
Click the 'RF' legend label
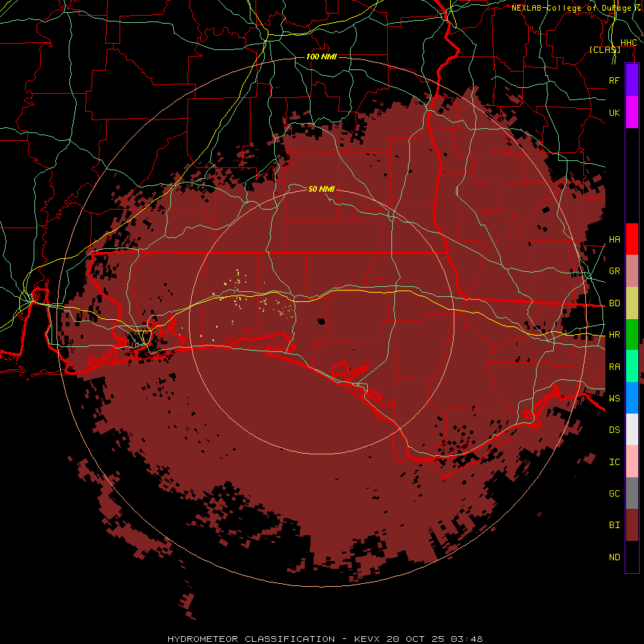[614, 80]
